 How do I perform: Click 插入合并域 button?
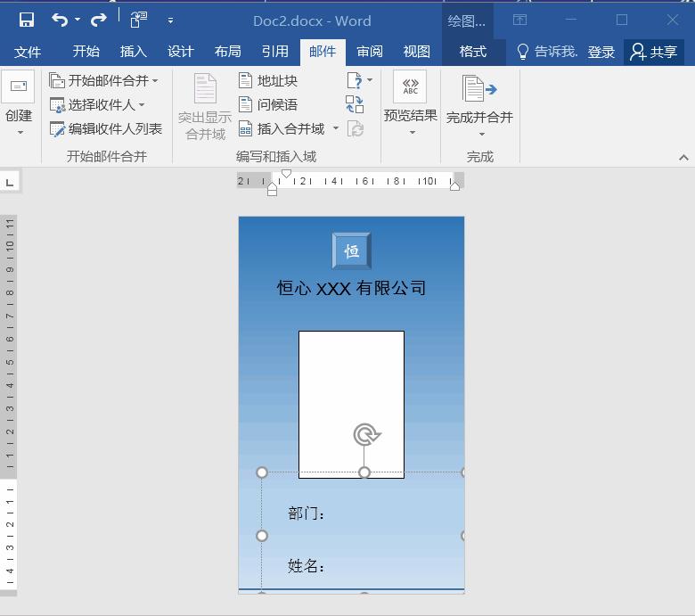pos(282,128)
